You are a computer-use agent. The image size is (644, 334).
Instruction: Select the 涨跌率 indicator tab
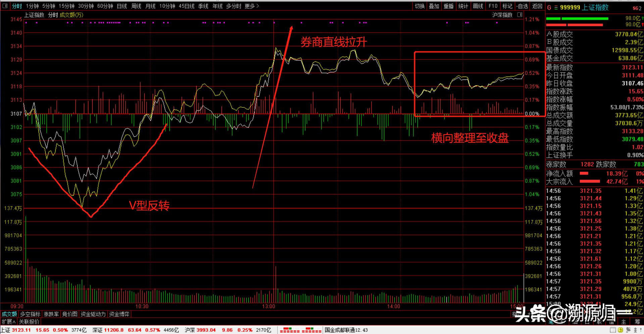pyautogui.click(x=51, y=314)
